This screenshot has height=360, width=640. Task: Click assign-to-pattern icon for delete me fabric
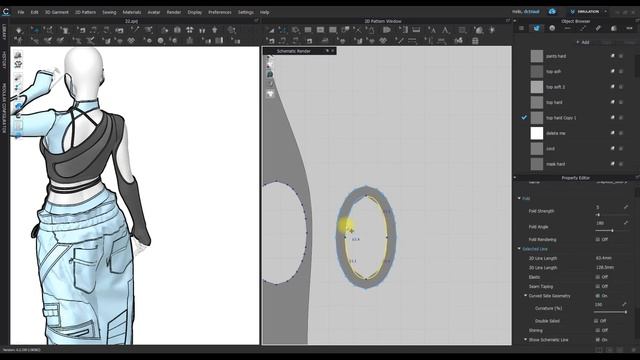coord(612,133)
